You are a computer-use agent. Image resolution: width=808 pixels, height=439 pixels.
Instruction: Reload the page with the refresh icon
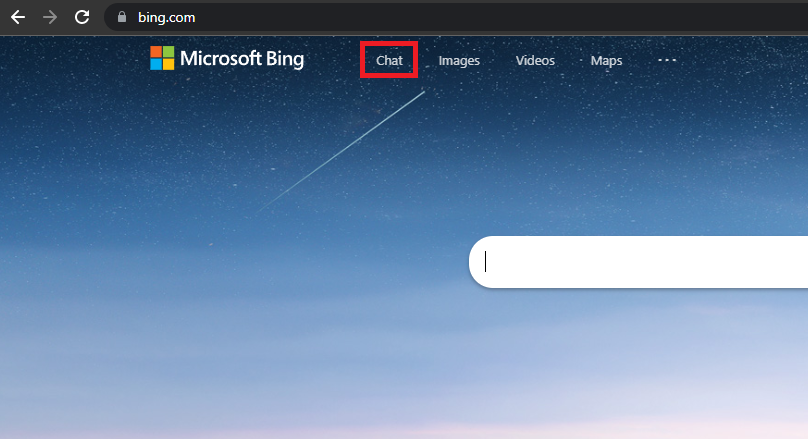[82, 17]
